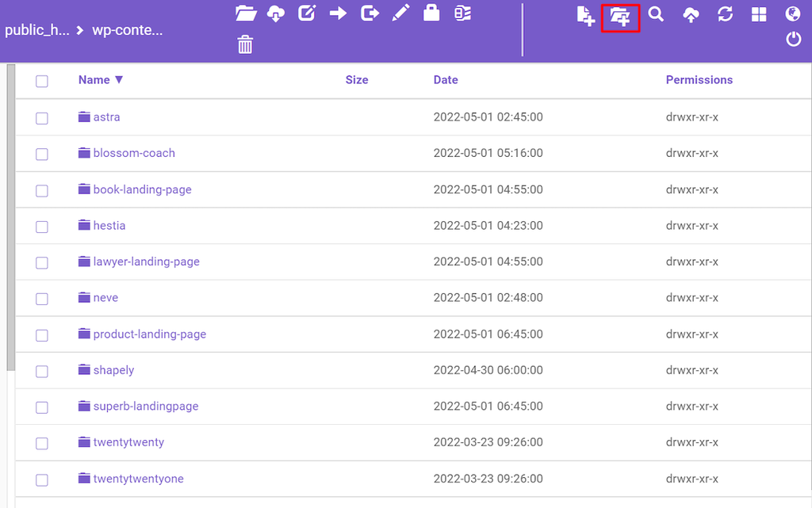Click the New Folder icon highlighted in red
The height and width of the screenshot is (508, 812).
[x=621, y=17]
